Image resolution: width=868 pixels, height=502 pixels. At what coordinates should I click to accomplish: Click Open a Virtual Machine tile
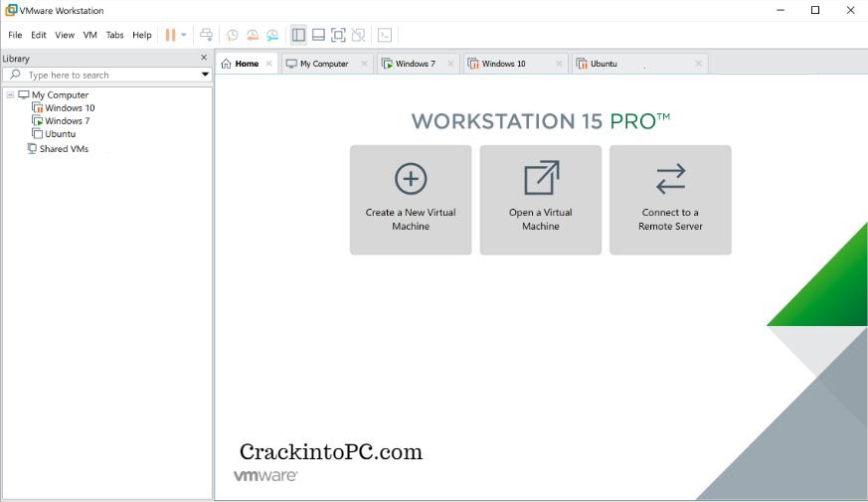pos(541,200)
